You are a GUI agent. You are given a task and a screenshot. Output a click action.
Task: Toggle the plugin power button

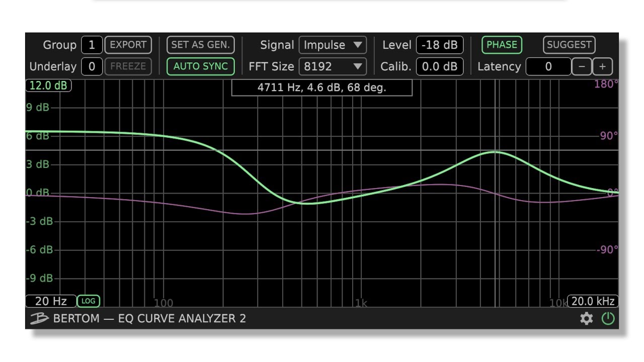coord(608,319)
